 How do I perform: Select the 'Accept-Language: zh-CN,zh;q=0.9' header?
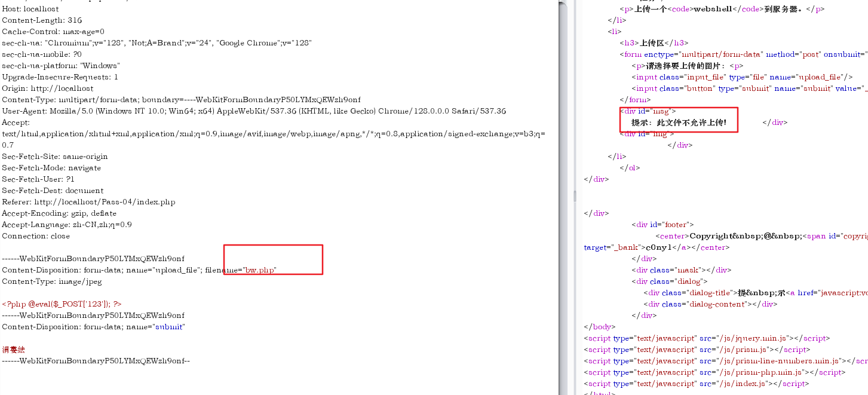[x=67, y=225]
